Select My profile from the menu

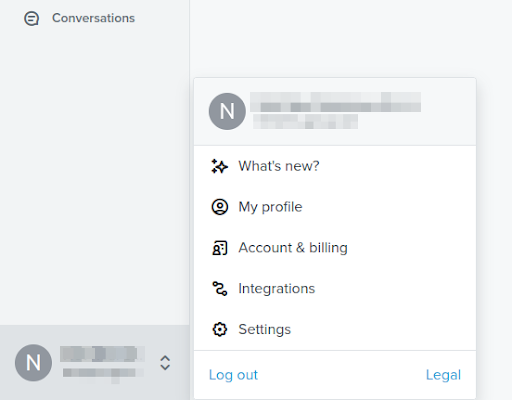click(335, 207)
